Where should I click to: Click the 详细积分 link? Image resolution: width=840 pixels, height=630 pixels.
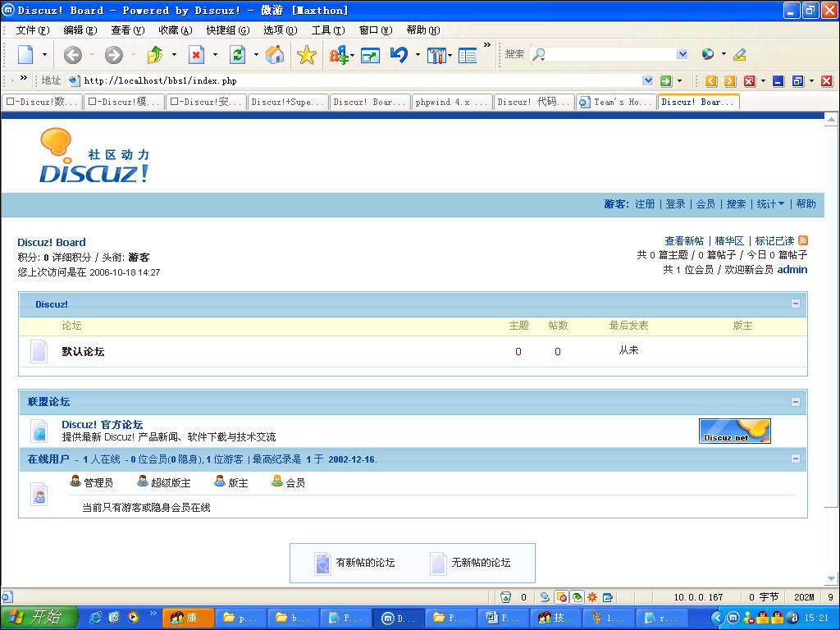pyautogui.click(x=72, y=258)
